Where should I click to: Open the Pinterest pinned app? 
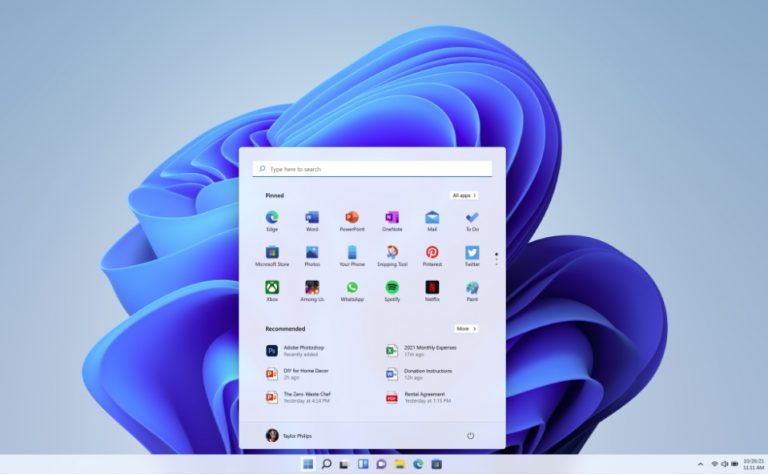[x=432, y=253]
